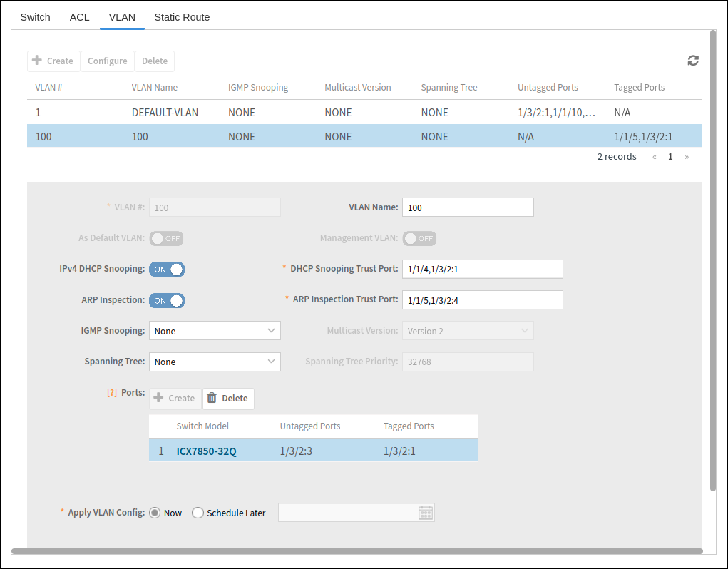Click the IGMP Snooping column header
728x569 pixels.
pyautogui.click(x=258, y=88)
